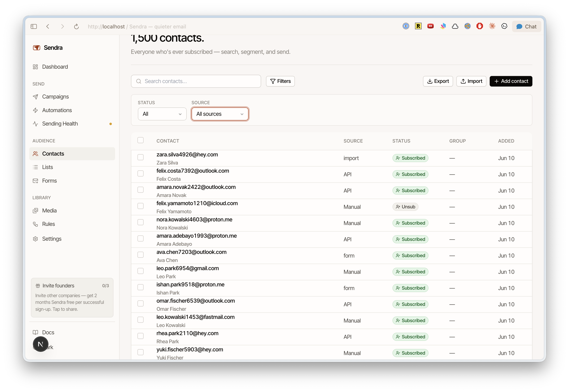Check Nora Kowalski's checkbox
Screen dimensions: 569x392
coord(140,222)
